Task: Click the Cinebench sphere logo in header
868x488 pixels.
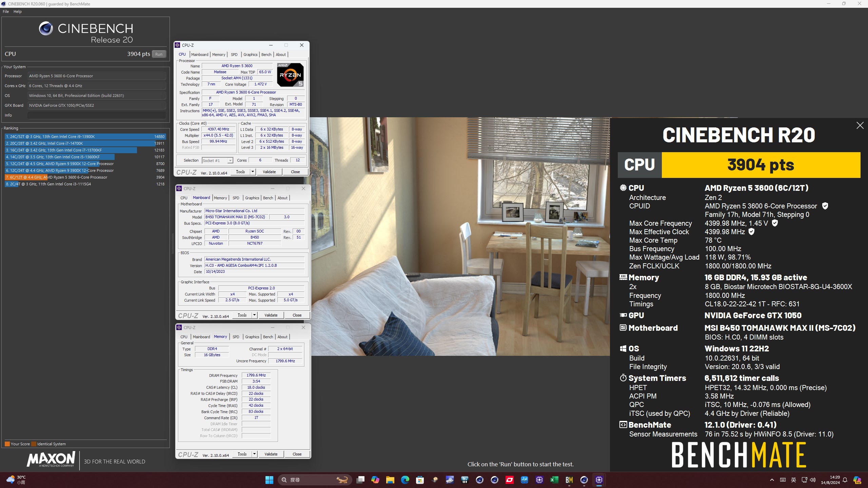Action: (46, 28)
